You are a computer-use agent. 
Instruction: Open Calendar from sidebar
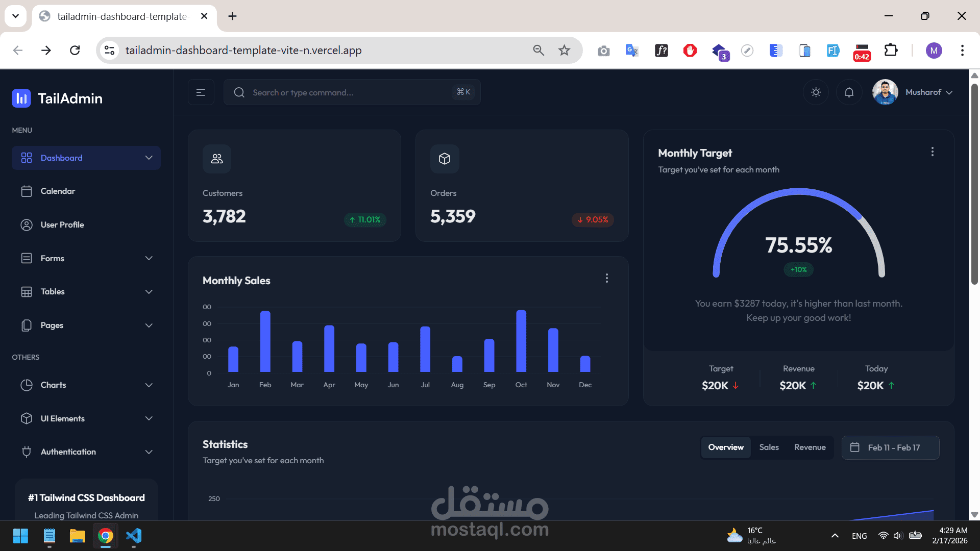click(x=58, y=191)
